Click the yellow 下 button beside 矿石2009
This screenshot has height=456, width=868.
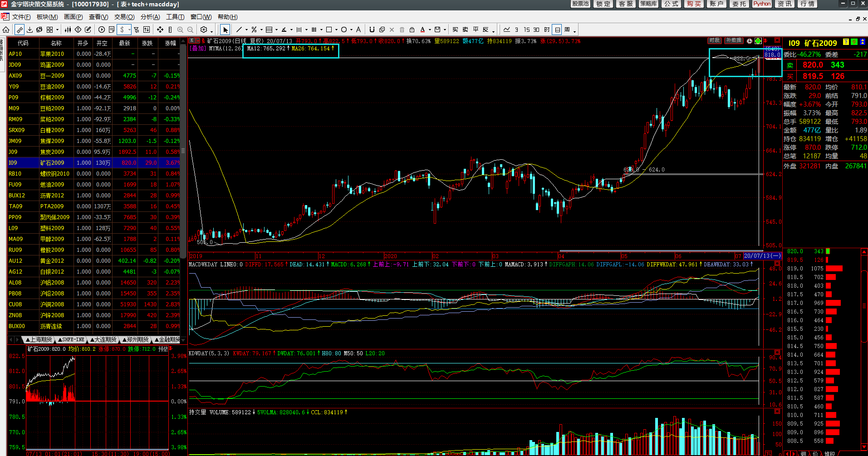click(x=846, y=42)
